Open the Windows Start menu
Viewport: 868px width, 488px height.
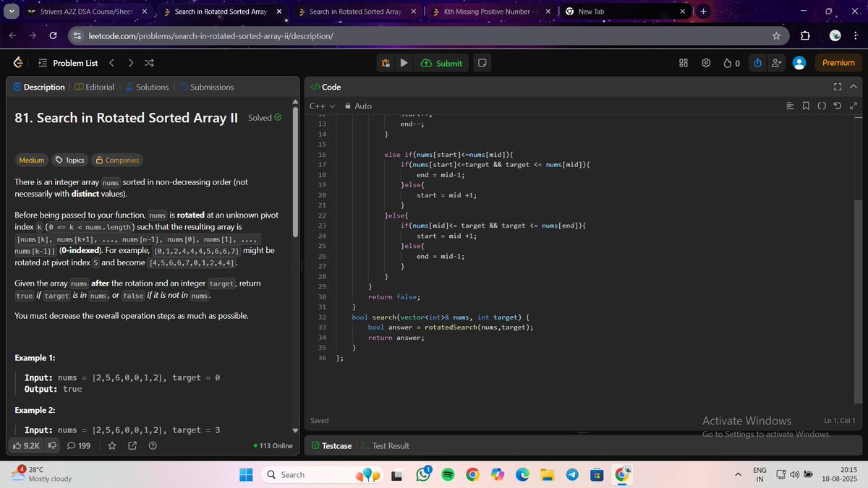pyautogui.click(x=246, y=474)
